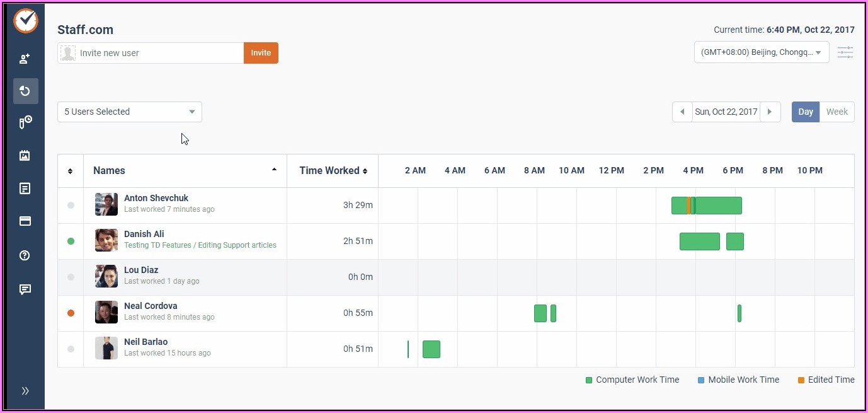
Task: Switch to Day view
Action: 805,112
